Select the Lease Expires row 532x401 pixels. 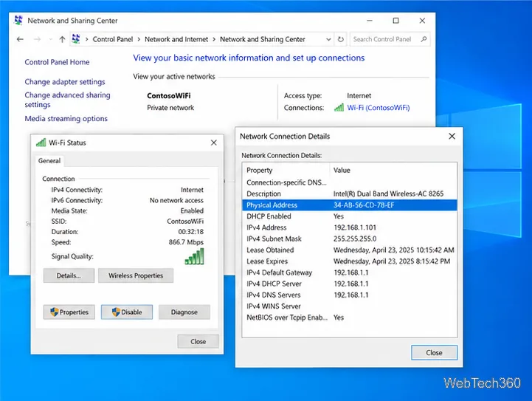(350, 261)
